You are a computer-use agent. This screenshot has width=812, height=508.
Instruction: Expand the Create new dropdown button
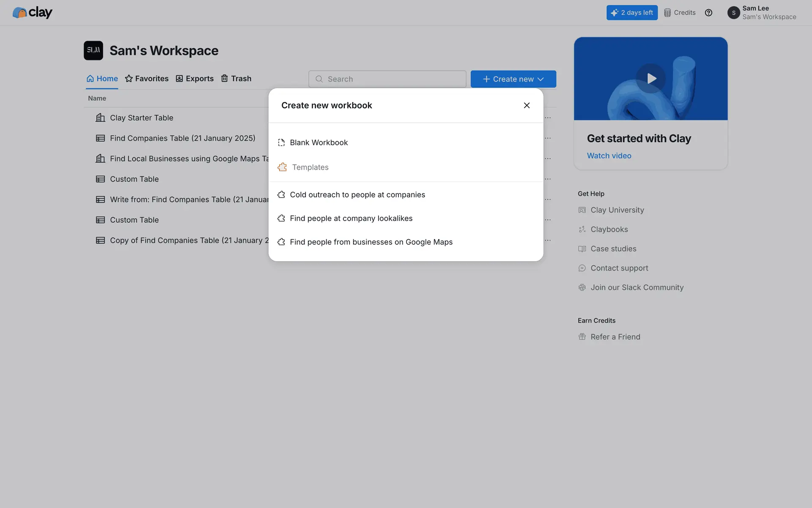(513, 79)
